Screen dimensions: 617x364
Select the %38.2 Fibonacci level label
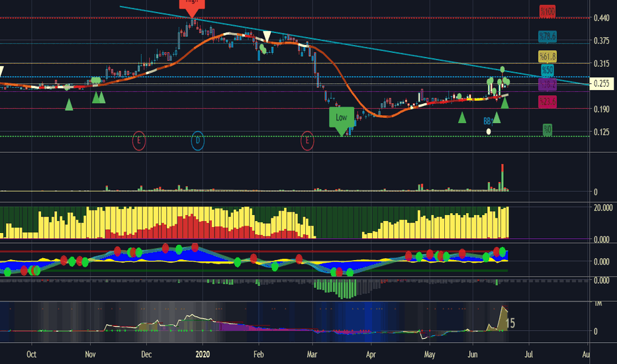click(547, 84)
